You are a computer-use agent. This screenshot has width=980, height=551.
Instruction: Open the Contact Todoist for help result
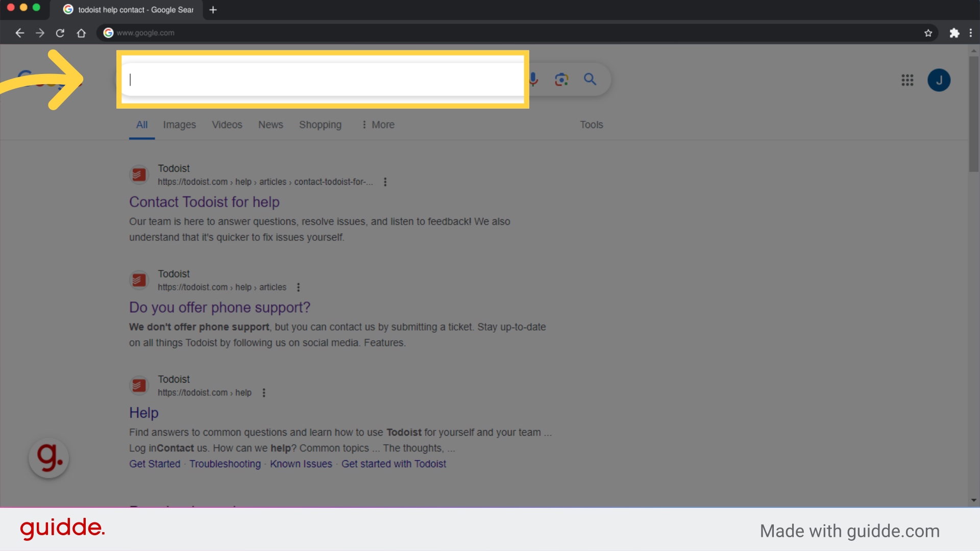pyautogui.click(x=204, y=202)
